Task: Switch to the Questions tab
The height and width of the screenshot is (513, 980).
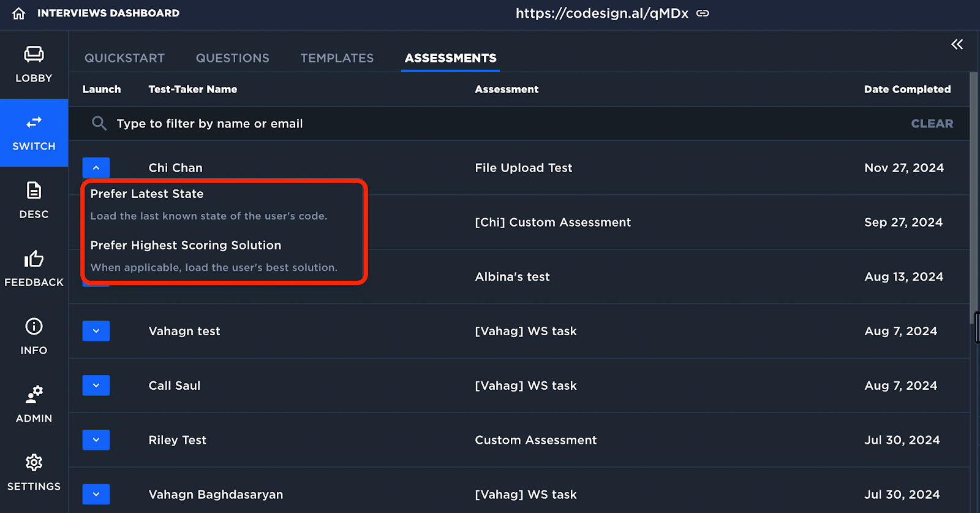Action: [x=232, y=58]
